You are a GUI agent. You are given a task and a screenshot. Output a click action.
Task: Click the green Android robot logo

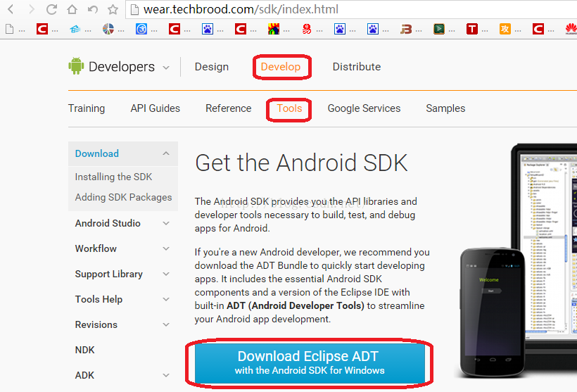76,66
